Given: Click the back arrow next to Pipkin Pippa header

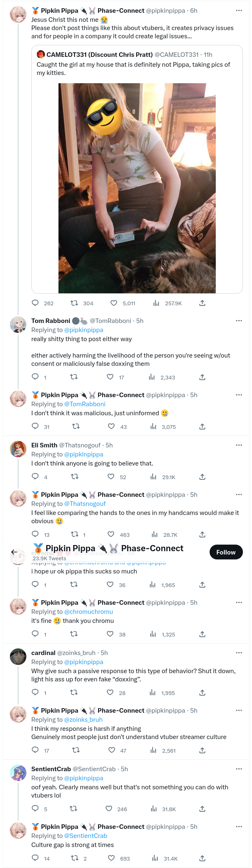Looking at the screenshot, I should point(14,552).
